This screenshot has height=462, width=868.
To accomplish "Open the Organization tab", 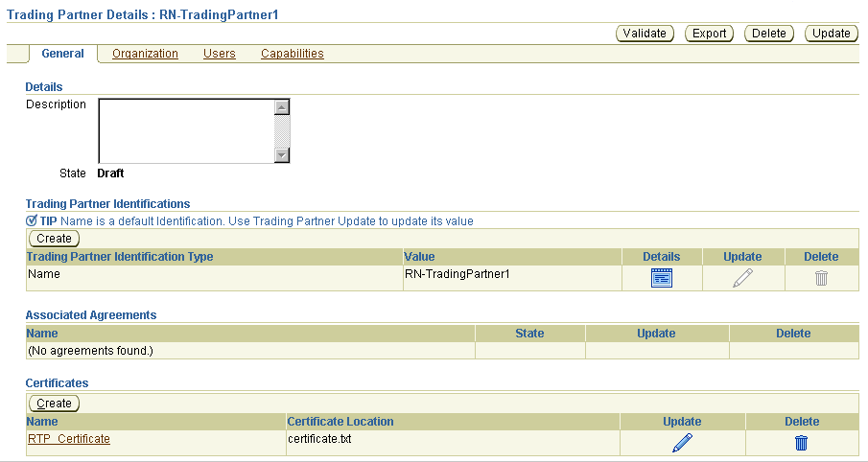I will 145,54.
